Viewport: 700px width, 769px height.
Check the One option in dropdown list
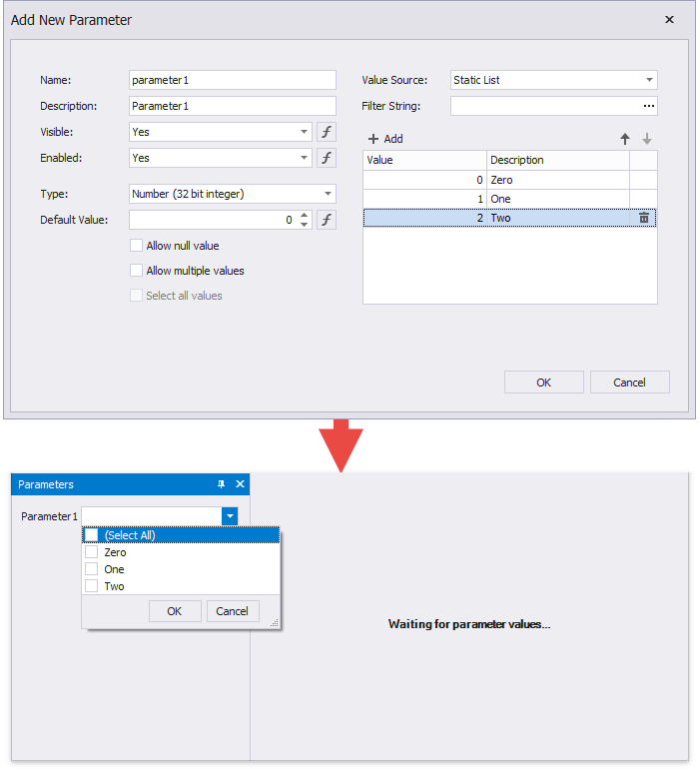(x=91, y=569)
